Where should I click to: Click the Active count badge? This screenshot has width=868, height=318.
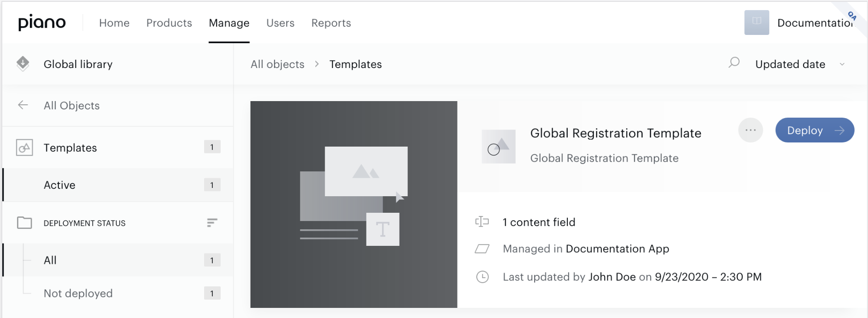coord(212,185)
